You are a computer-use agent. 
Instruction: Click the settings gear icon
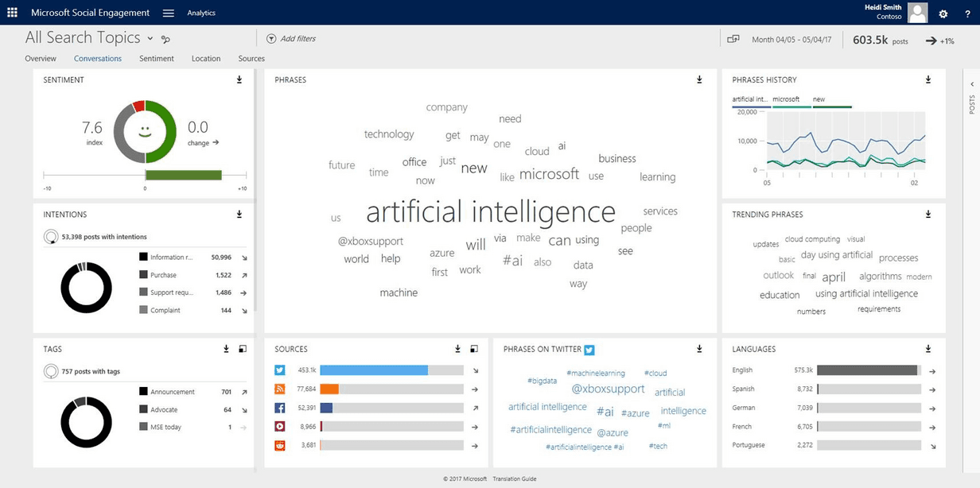tap(943, 14)
